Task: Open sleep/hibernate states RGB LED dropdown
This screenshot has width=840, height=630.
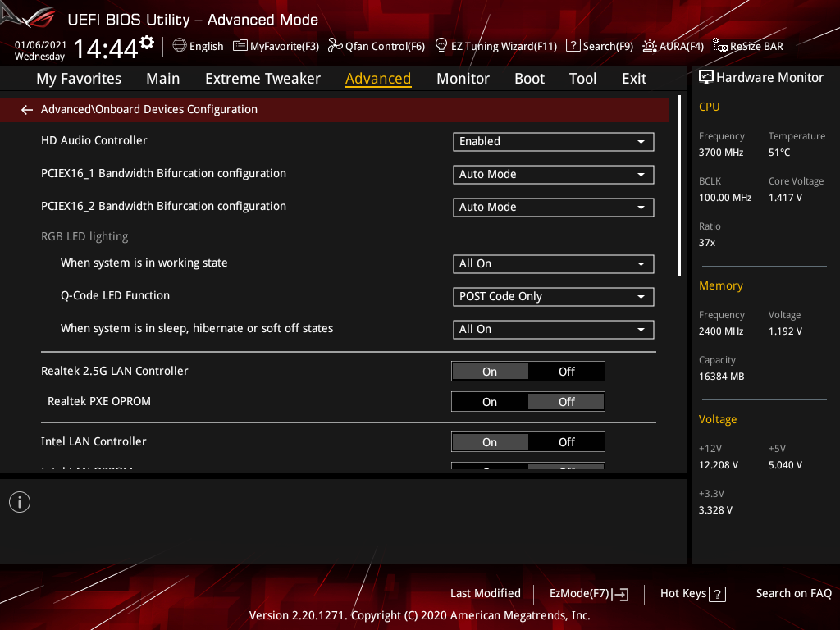Action: (x=554, y=330)
